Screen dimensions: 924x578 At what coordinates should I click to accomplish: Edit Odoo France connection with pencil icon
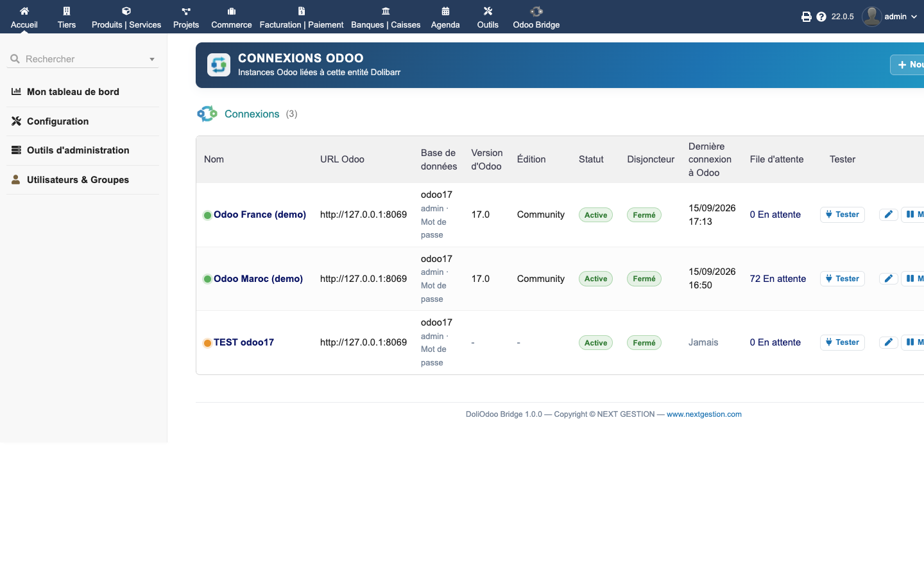coord(888,215)
